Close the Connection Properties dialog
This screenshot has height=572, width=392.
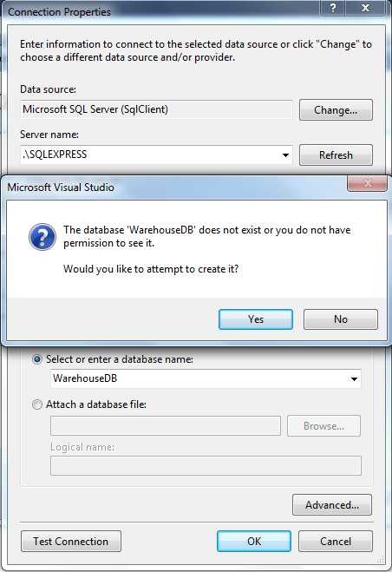365,8
